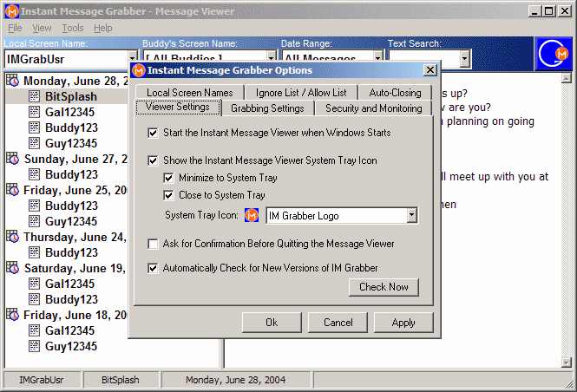Viewport: 577px width, 392px height.
Task: Click the conversation icon next to BitSplash
Action: click(34, 96)
